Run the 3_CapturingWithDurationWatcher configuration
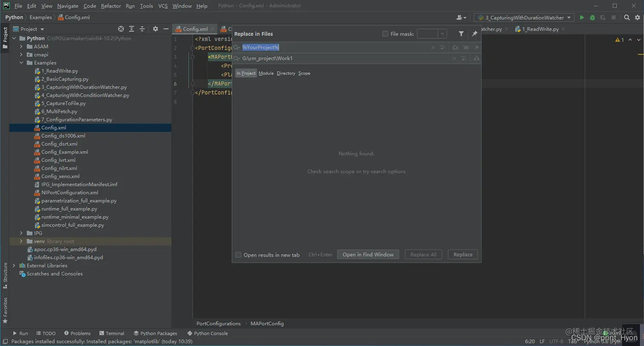 pos(582,17)
